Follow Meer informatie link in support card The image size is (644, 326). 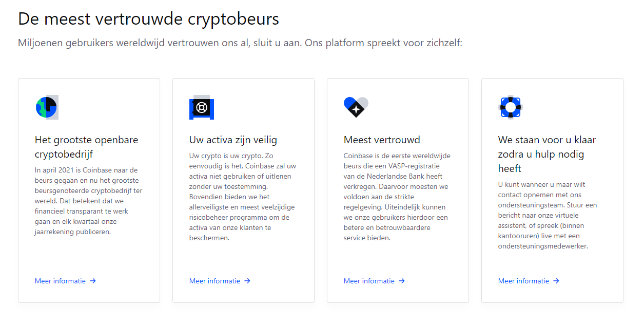point(523,281)
